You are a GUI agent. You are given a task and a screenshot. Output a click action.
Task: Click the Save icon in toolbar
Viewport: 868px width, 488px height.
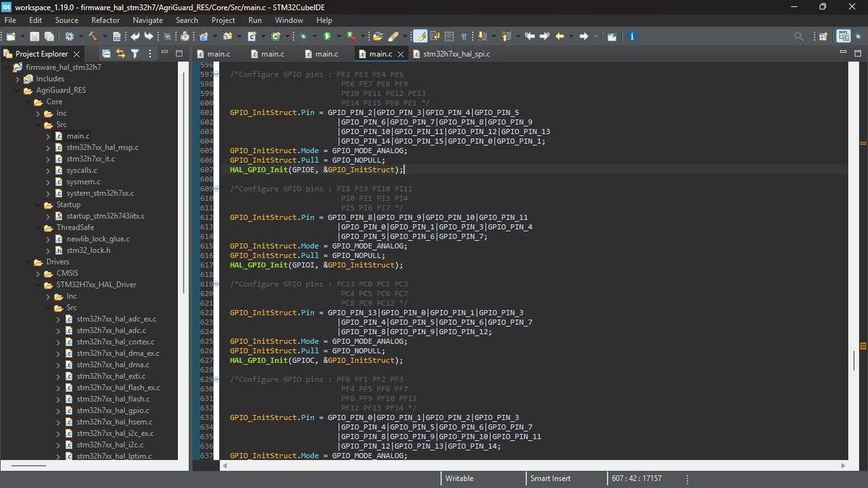coord(34,36)
